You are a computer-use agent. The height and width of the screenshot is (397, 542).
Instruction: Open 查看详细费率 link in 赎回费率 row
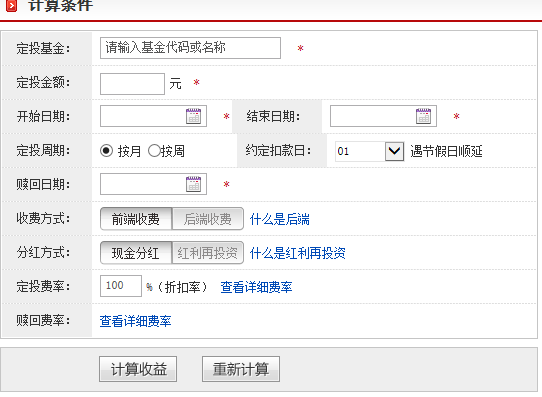click(136, 321)
